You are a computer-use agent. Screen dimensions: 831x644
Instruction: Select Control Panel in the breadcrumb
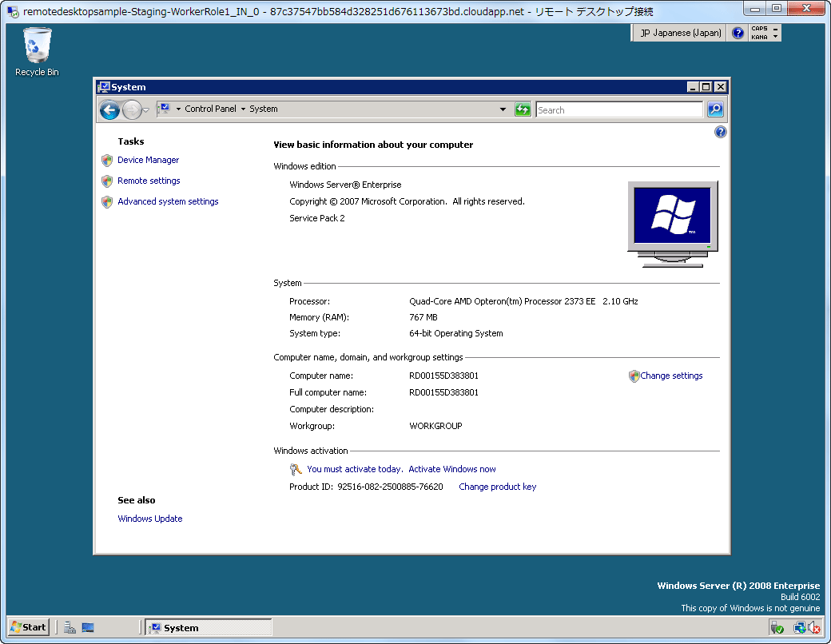coord(210,109)
